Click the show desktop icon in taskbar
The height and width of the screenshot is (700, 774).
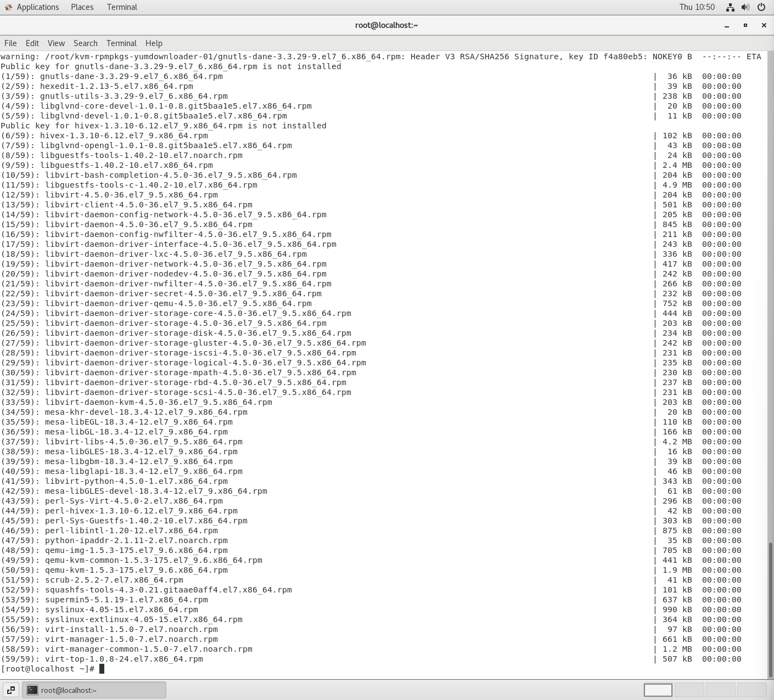[10, 690]
